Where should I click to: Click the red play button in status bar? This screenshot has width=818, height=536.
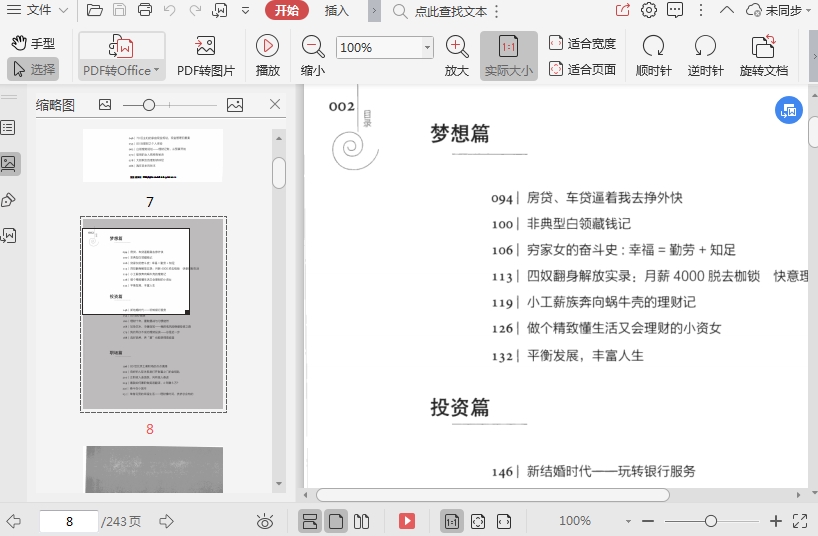[407, 521]
